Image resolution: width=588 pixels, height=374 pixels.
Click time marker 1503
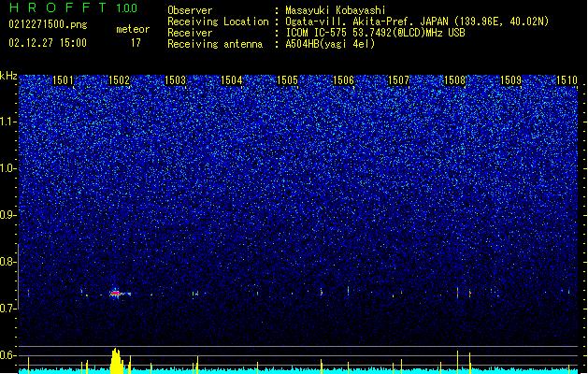175,80
